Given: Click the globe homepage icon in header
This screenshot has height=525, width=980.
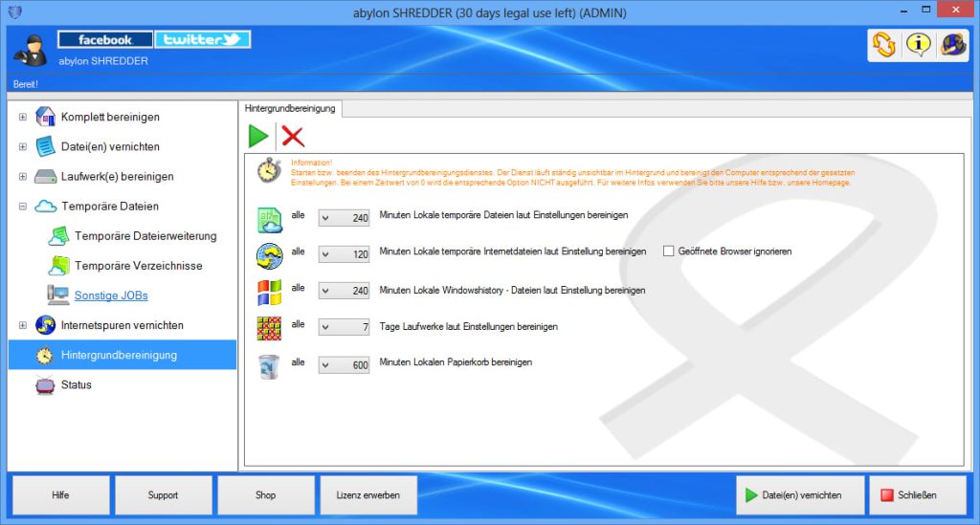Looking at the screenshot, I should point(953,45).
